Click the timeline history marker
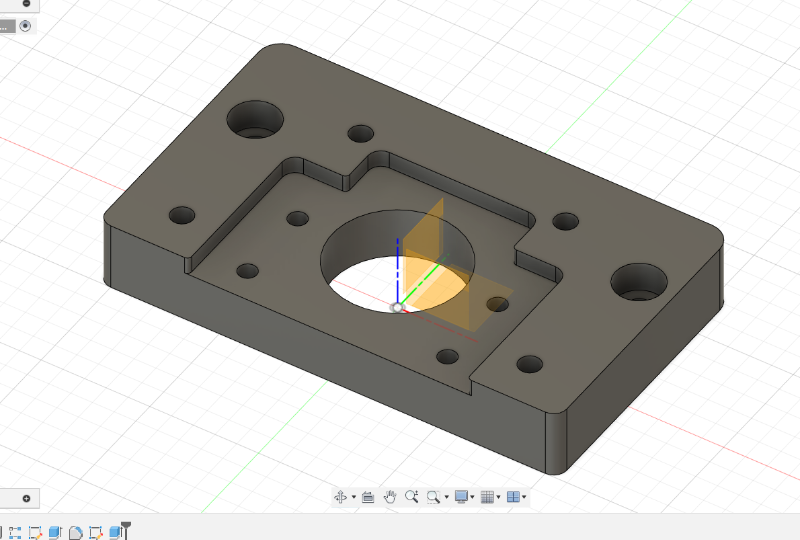 pos(127,530)
